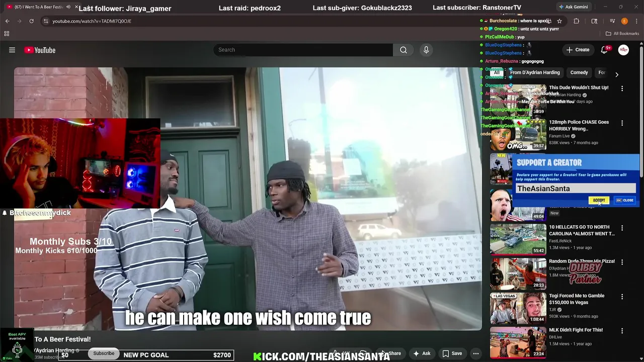Viewport: 644px width, 362px height.
Task: Open options for MLK Didn't Fight For This
Action: pos(622,331)
